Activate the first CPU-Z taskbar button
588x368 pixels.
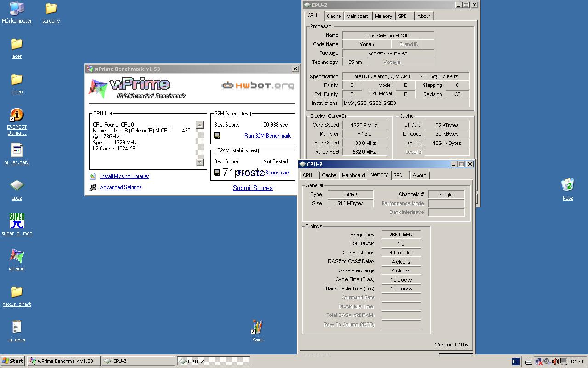pos(138,361)
